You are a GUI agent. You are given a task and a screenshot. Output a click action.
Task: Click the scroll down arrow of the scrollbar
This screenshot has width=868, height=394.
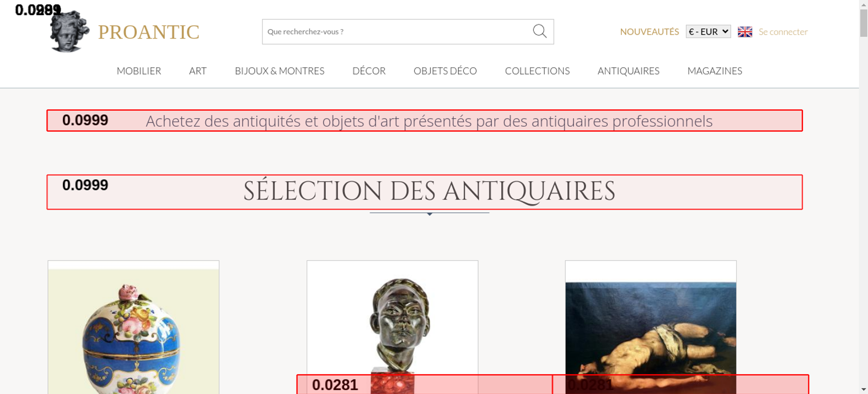(x=863, y=389)
